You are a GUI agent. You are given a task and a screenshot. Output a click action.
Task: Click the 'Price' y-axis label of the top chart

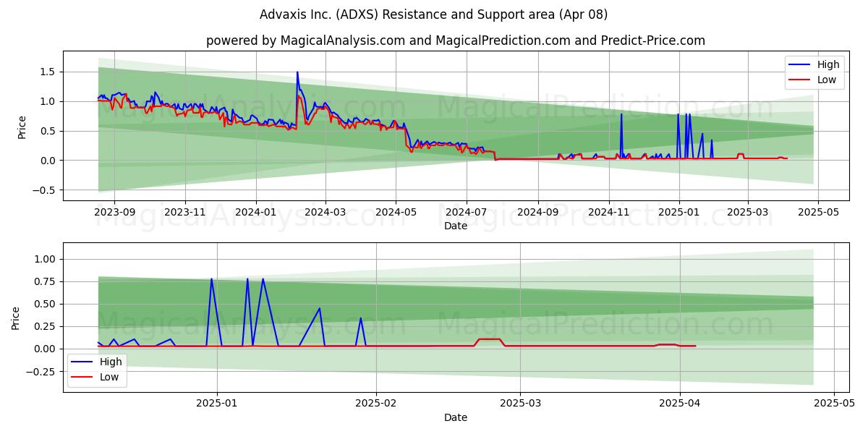pyautogui.click(x=22, y=127)
